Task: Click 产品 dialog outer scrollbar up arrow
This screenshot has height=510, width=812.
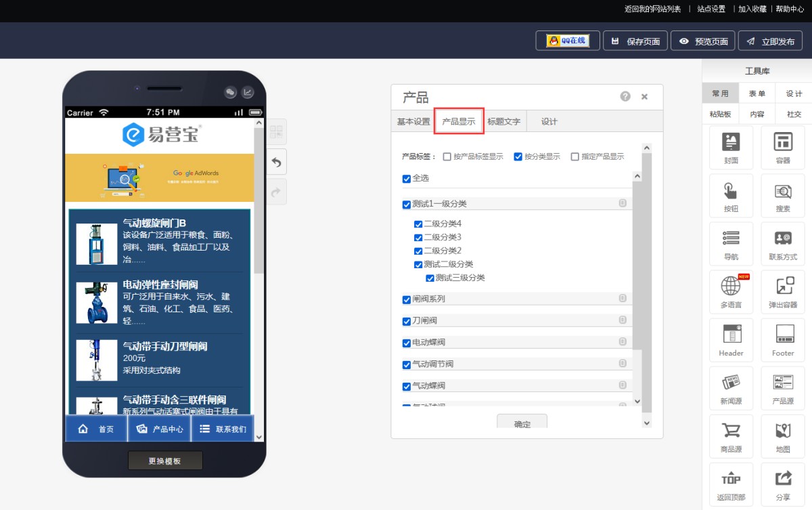Action: pyautogui.click(x=646, y=148)
